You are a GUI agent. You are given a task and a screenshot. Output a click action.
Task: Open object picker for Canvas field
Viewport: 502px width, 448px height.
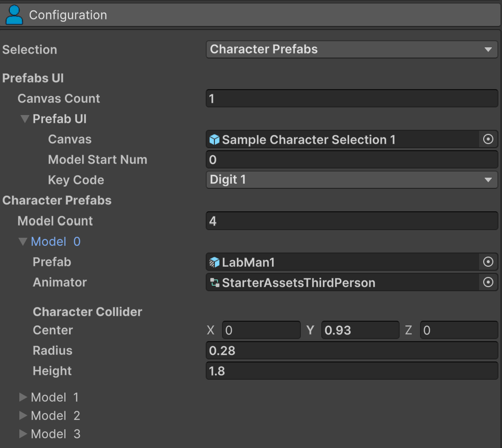point(488,139)
